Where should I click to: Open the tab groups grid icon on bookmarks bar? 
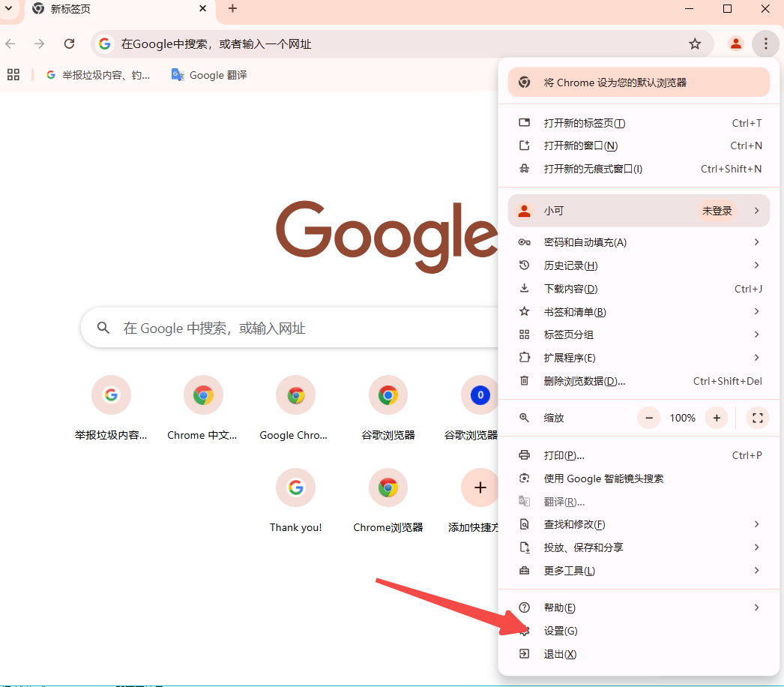point(13,74)
